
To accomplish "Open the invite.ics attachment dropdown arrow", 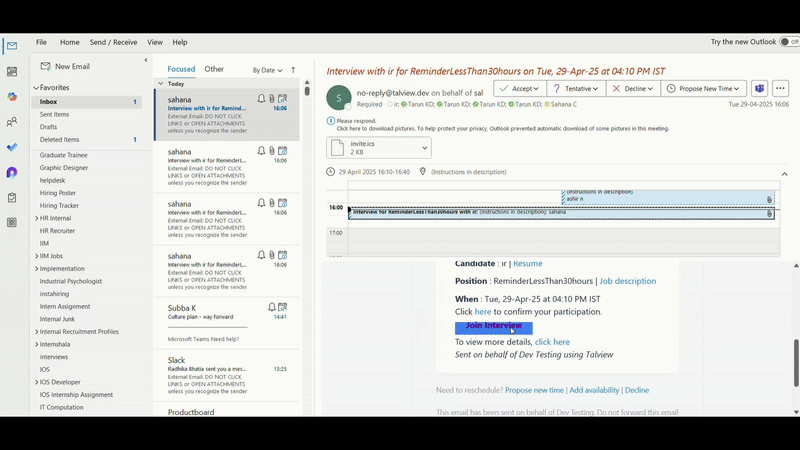I will point(424,148).
